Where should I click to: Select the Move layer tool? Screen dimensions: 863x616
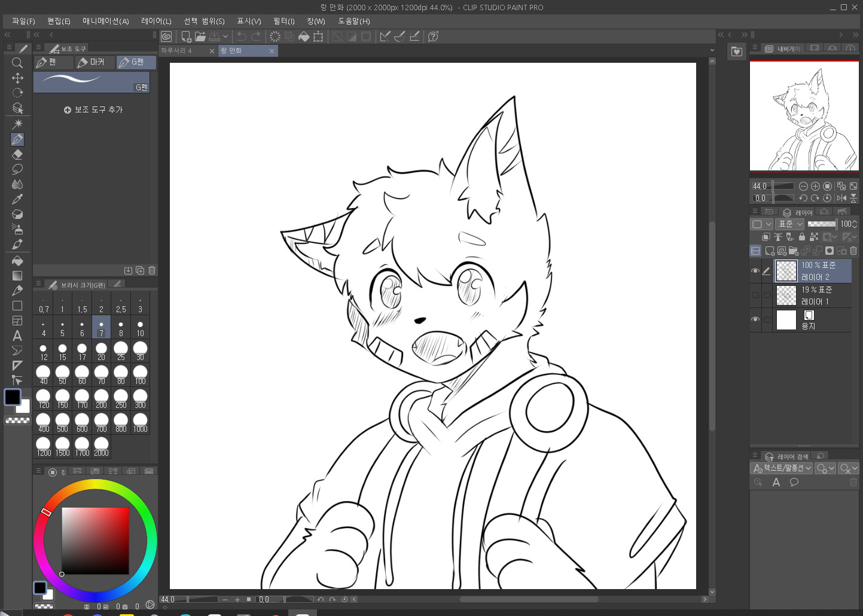17,78
